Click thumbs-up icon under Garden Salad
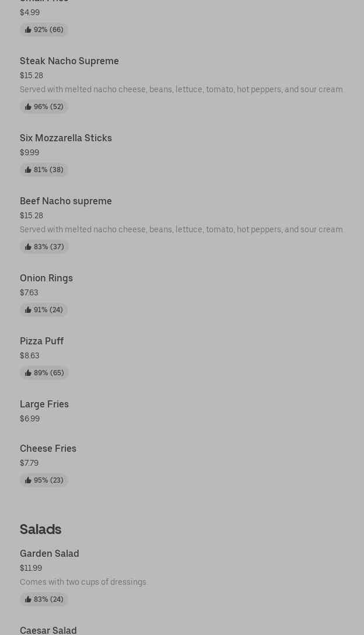This screenshot has height=635, width=364. pos(28,599)
